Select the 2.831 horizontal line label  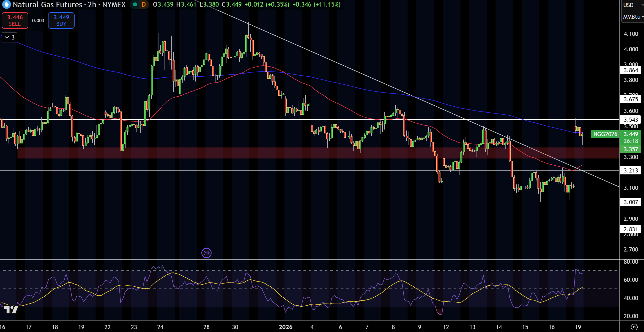tap(631, 229)
